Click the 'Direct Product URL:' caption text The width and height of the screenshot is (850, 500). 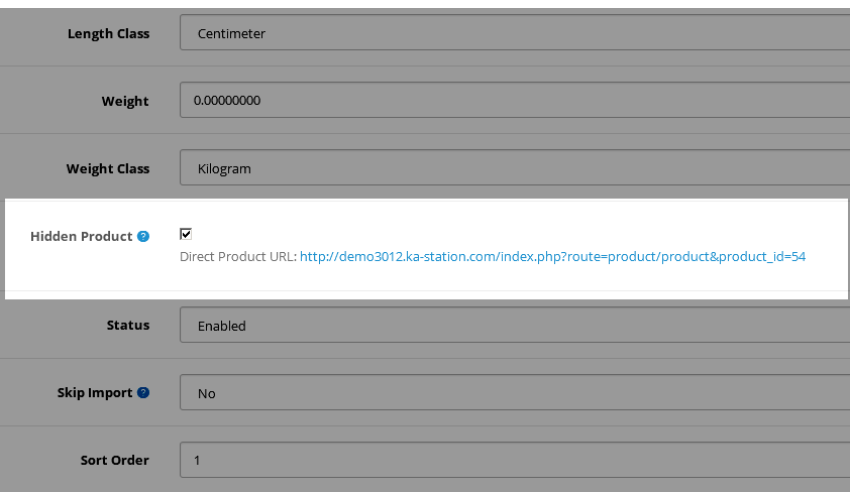click(239, 257)
